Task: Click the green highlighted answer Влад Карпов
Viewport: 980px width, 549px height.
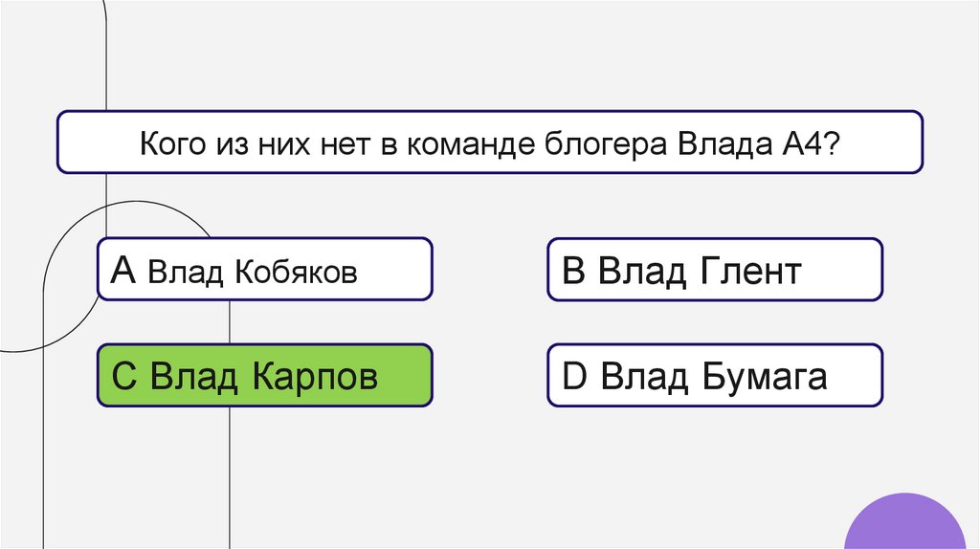Action: [264, 376]
